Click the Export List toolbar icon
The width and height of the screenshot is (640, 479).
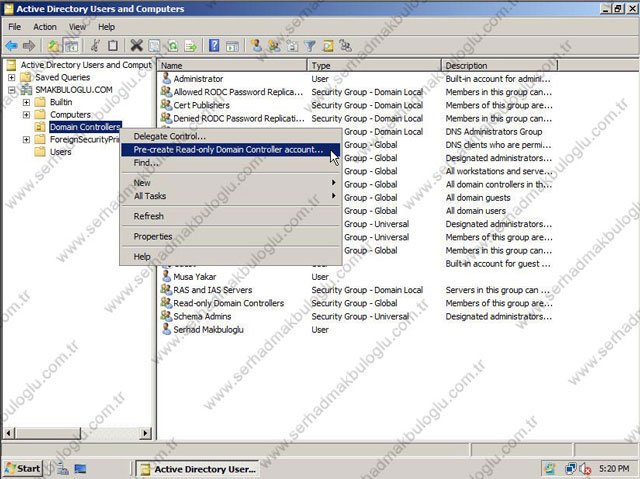pyautogui.click(x=191, y=46)
